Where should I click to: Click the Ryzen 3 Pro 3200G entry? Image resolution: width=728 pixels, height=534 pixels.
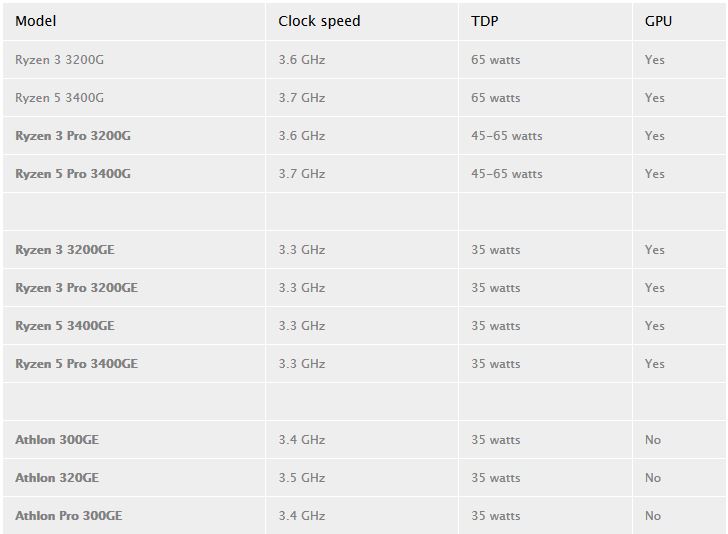(x=73, y=136)
